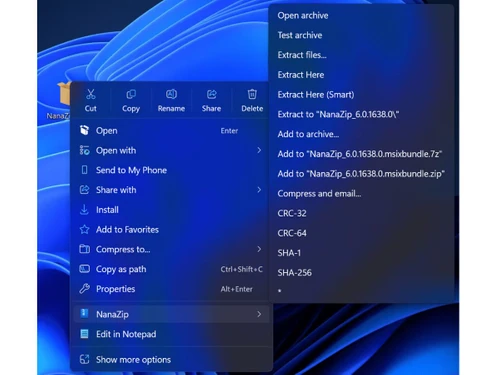Click the Share icon in top row
The height and width of the screenshot is (375, 500).
pyautogui.click(x=212, y=94)
